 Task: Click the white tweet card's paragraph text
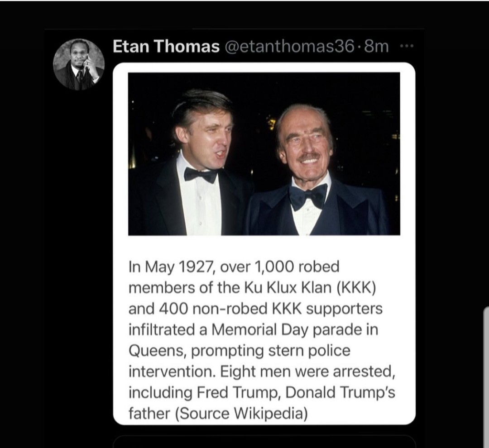tap(262, 340)
